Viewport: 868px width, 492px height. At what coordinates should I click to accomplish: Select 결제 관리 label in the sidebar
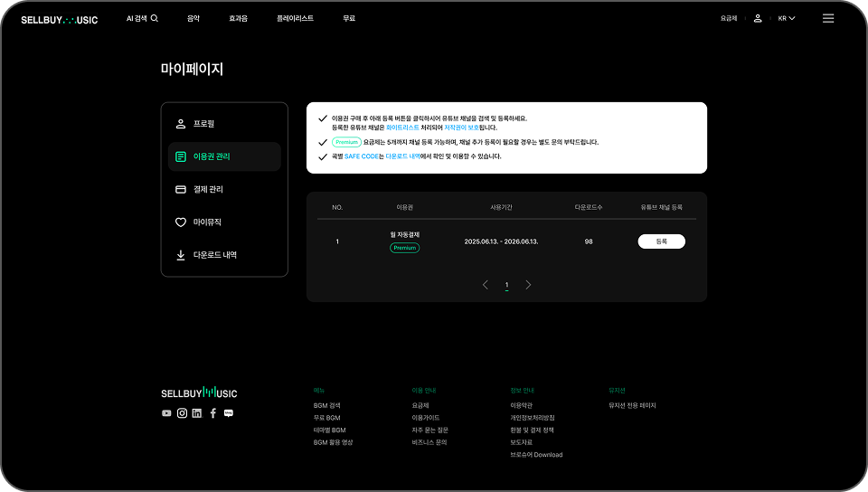click(x=208, y=189)
